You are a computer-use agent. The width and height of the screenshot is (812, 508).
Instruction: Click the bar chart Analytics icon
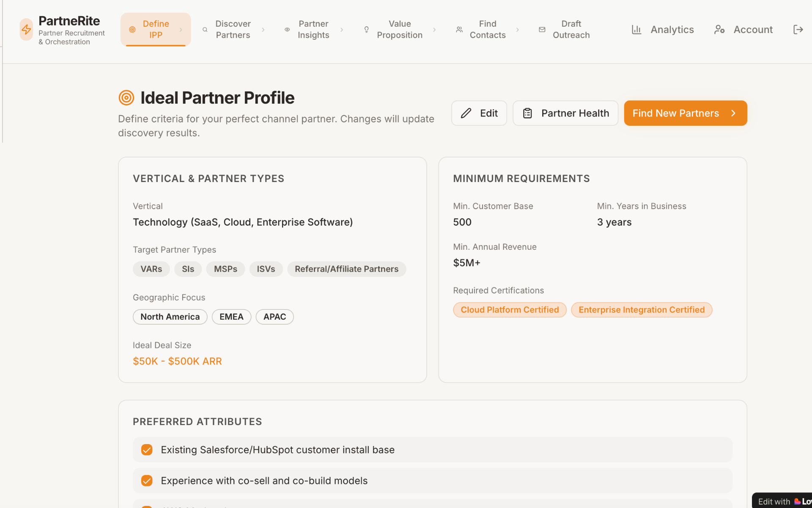click(636, 30)
